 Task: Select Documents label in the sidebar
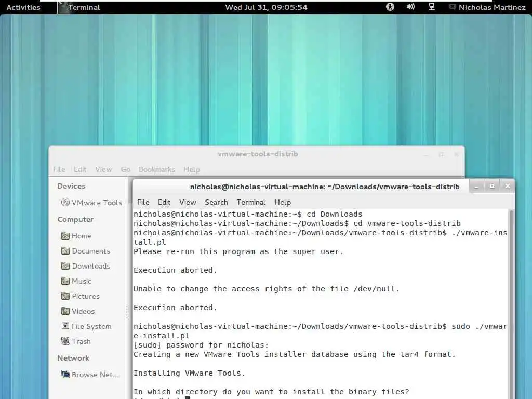[x=91, y=251]
